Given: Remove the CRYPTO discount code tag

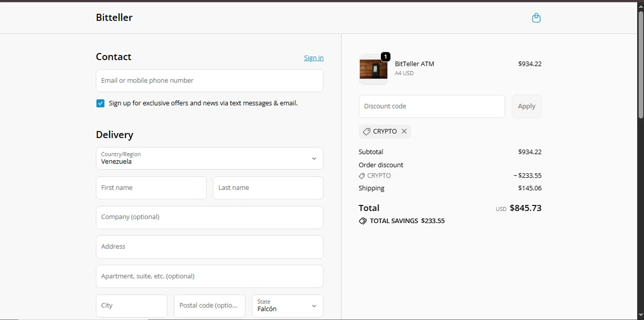Looking at the screenshot, I should click(404, 131).
